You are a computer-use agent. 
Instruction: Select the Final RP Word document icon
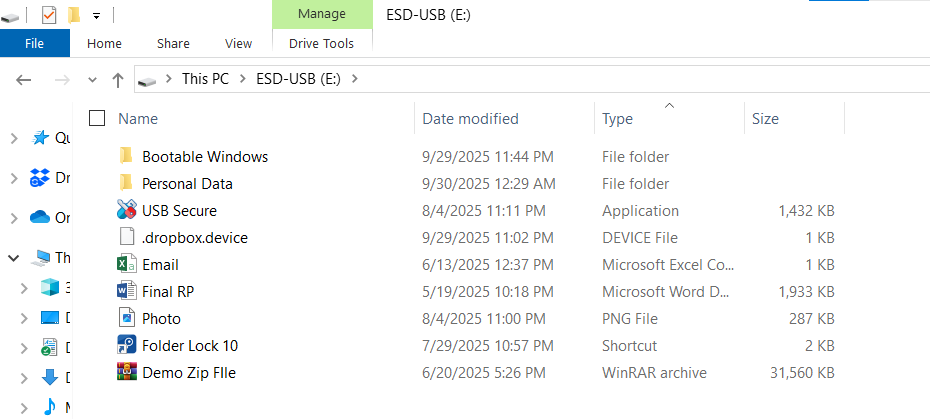[127, 291]
